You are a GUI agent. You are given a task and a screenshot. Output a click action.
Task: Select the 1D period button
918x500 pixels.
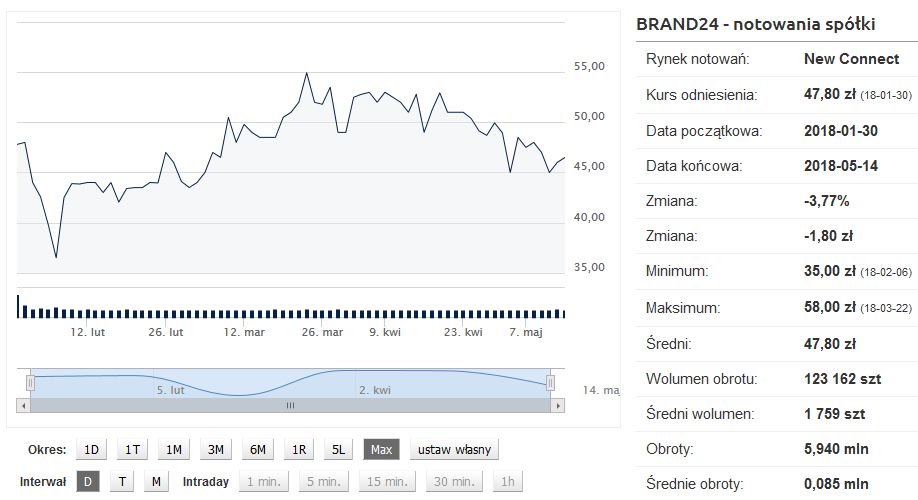coord(91,449)
